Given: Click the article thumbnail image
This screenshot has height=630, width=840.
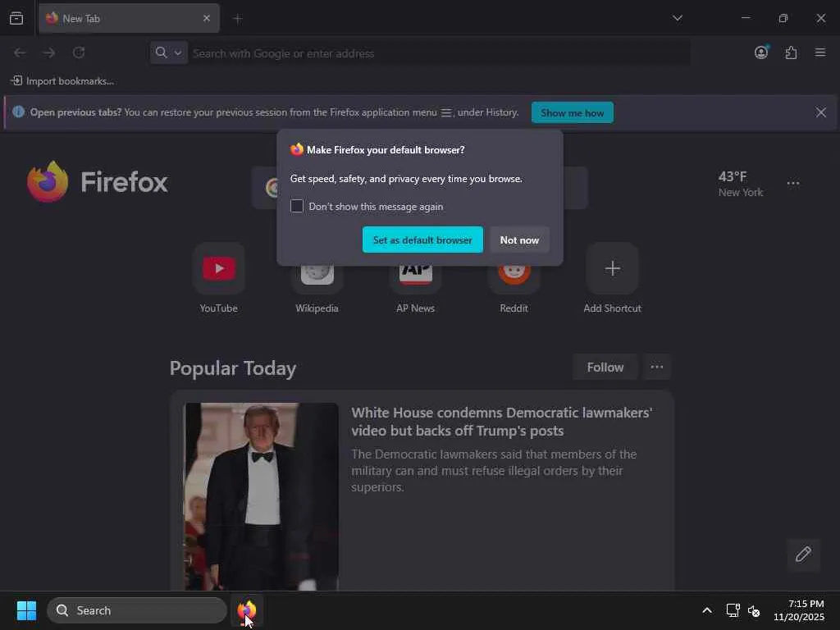Looking at the screenshot, I should coord(261,496).
